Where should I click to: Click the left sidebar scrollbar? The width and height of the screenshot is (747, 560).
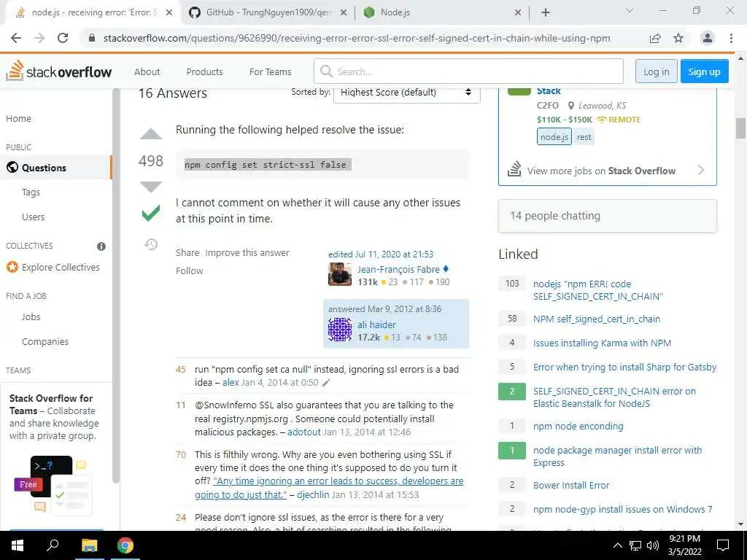pyautogui.click(x=116, y=286)
